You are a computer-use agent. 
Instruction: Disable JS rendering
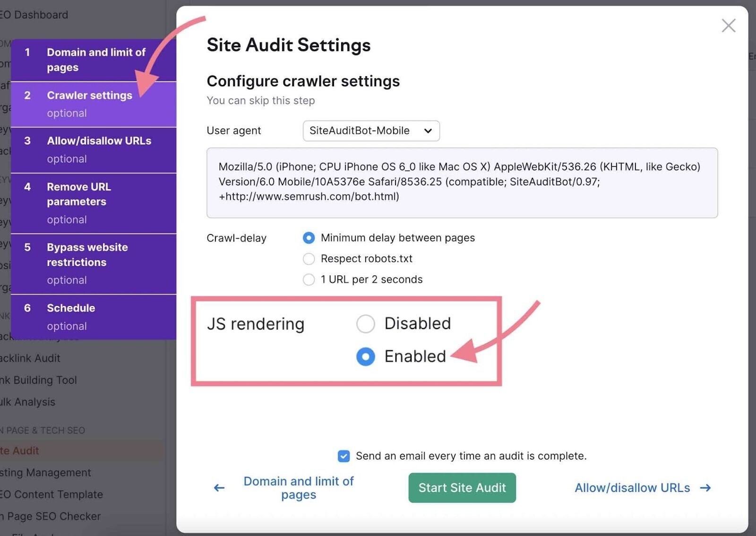pos(366,324)
